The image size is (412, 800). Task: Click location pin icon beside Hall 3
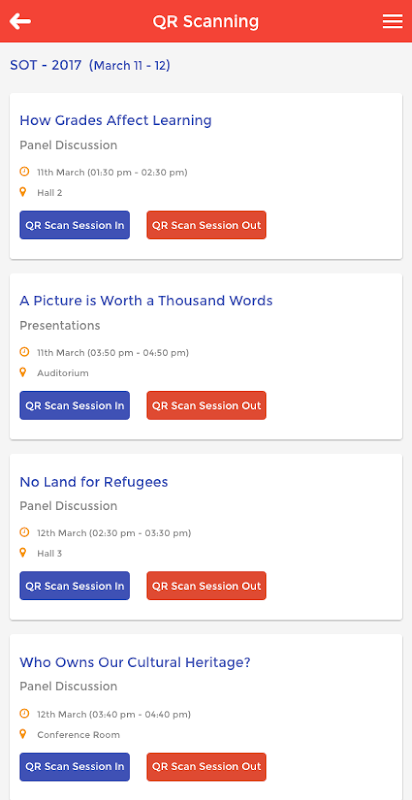[22, 553]
